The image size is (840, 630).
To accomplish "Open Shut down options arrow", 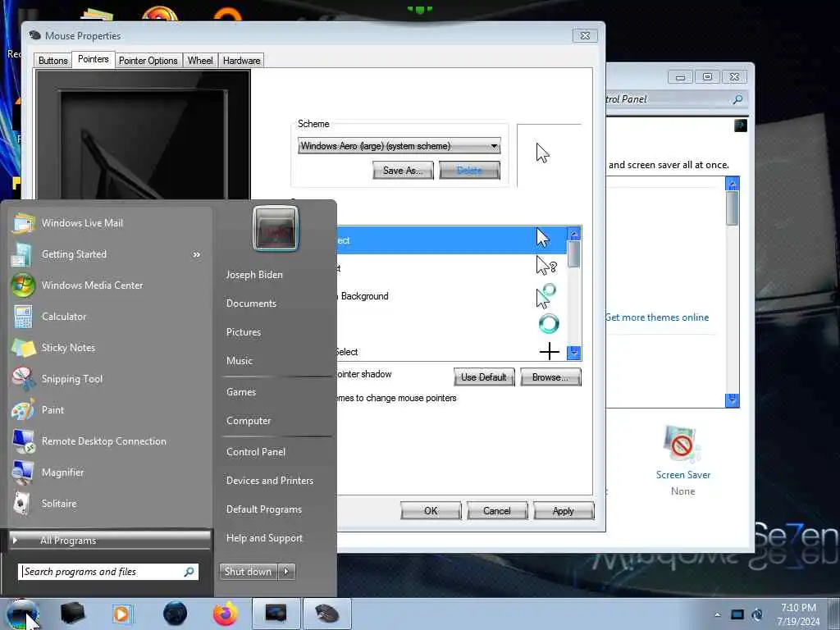I will [286, 572].
